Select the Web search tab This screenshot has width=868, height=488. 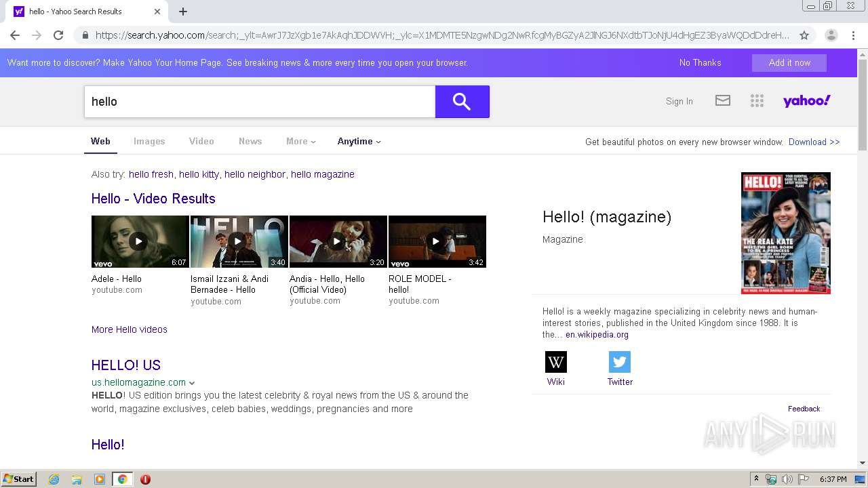(100, 142)
